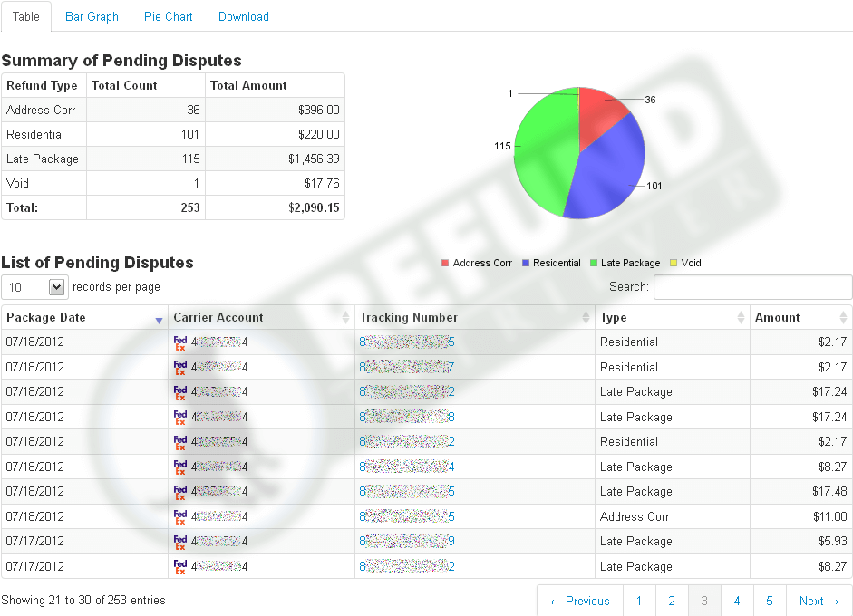Click the 115 label on the pie chart
The height and width of the screenshot is (616, 853).
(x=502, y=146)
